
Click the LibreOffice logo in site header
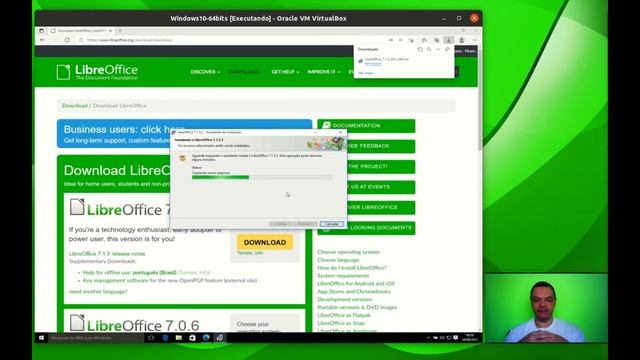point(97,72)
